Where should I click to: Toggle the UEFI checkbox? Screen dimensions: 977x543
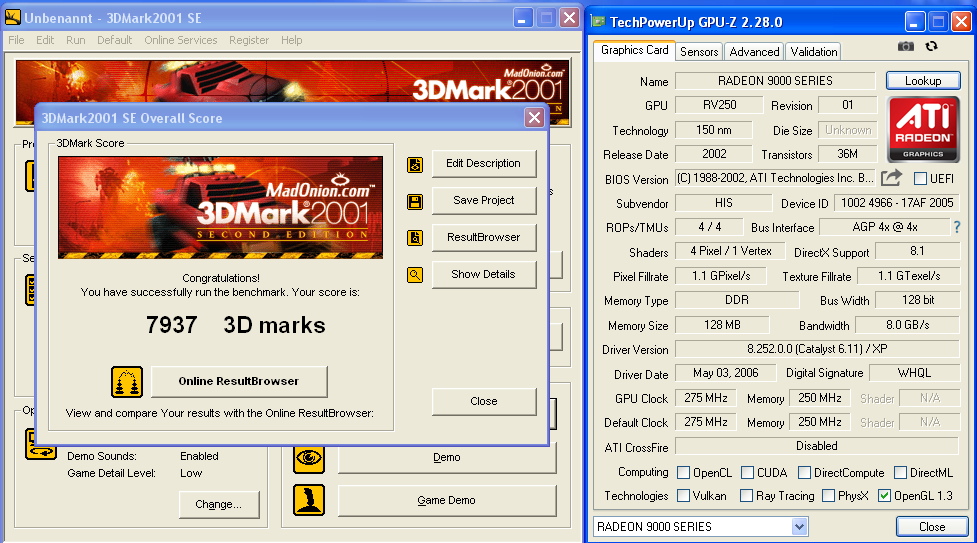pyautogui.click(x=920, y=179)
